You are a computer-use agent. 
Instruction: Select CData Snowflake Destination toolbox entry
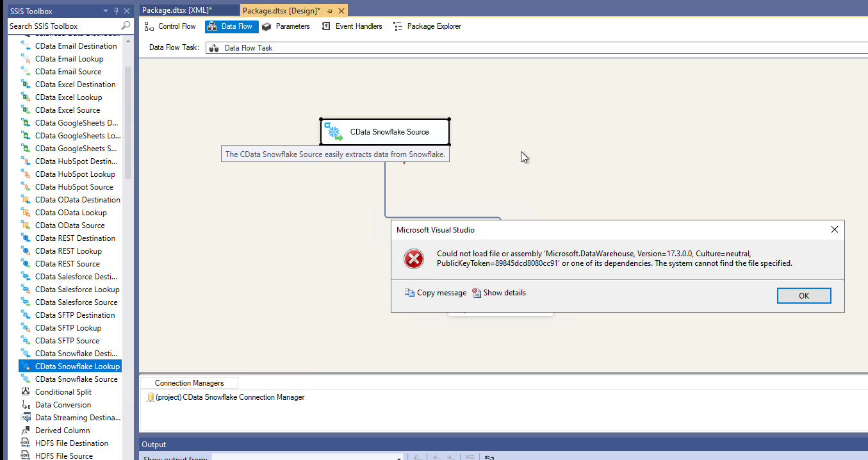(x=70, y=354)
